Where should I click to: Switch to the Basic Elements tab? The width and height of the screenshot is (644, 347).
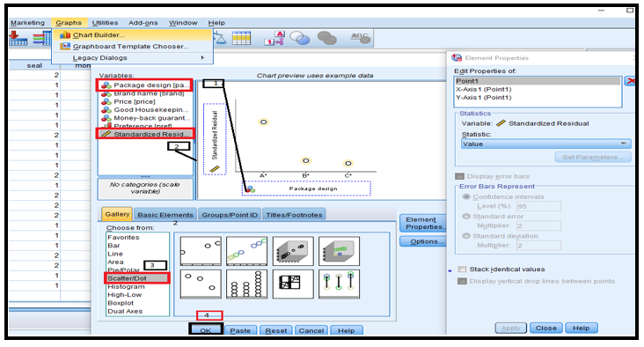tap(165, 215)
